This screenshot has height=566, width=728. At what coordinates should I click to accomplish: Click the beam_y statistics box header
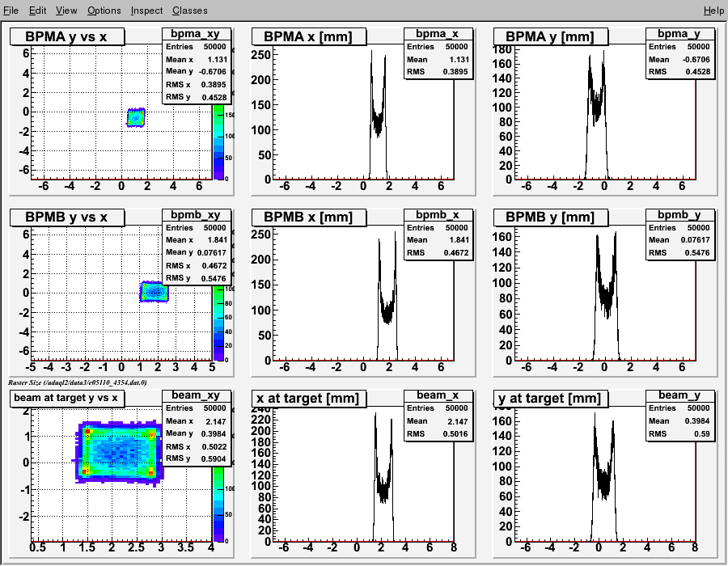click(x=680, y=395)
